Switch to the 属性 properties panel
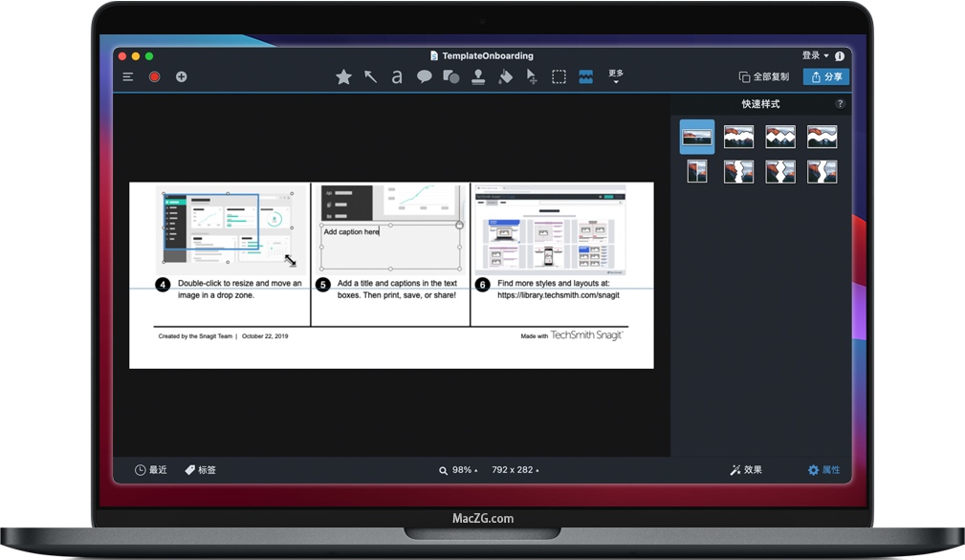This screenshot has height=560, width=965. [x=824, y=469]
